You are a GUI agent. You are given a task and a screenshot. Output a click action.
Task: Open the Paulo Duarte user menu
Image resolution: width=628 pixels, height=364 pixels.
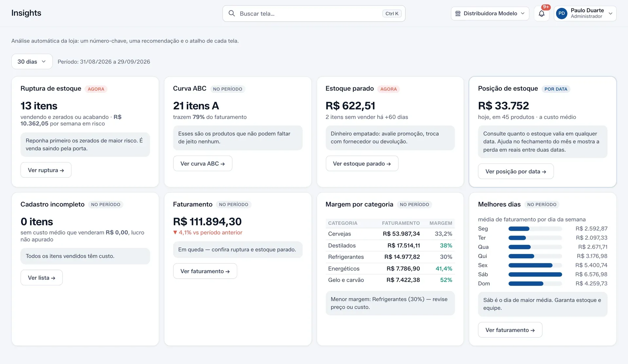coord(585,13)
